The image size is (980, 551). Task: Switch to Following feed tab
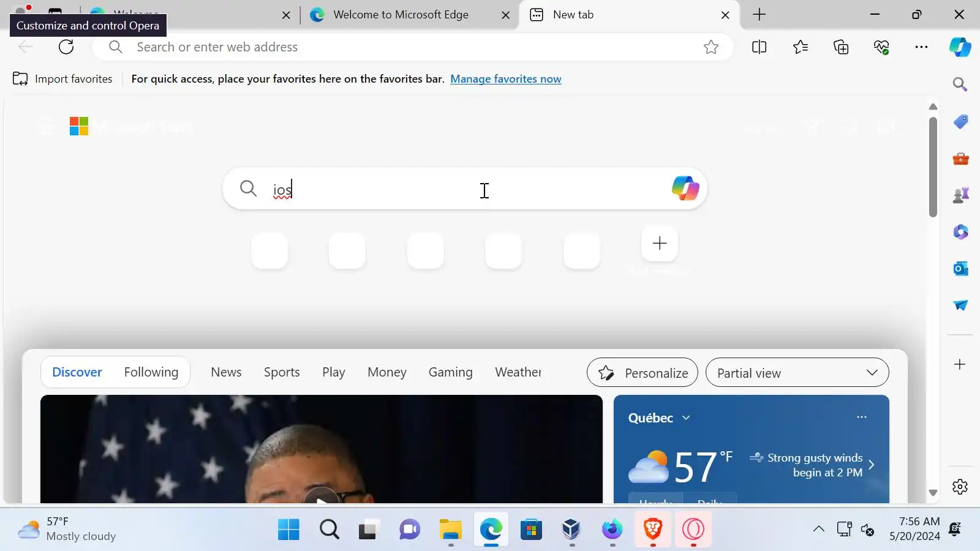pos(151,372)
